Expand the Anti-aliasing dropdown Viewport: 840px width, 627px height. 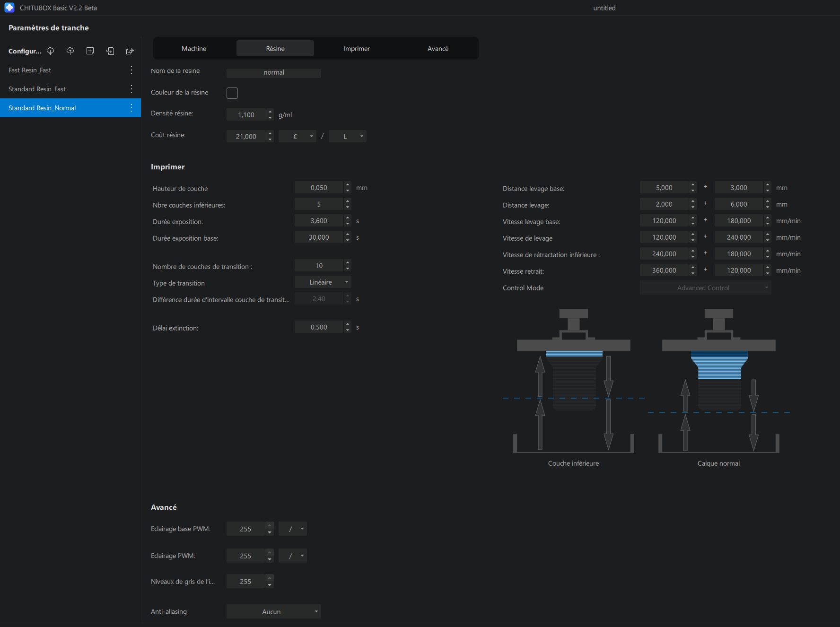click(x=274, y=611)
